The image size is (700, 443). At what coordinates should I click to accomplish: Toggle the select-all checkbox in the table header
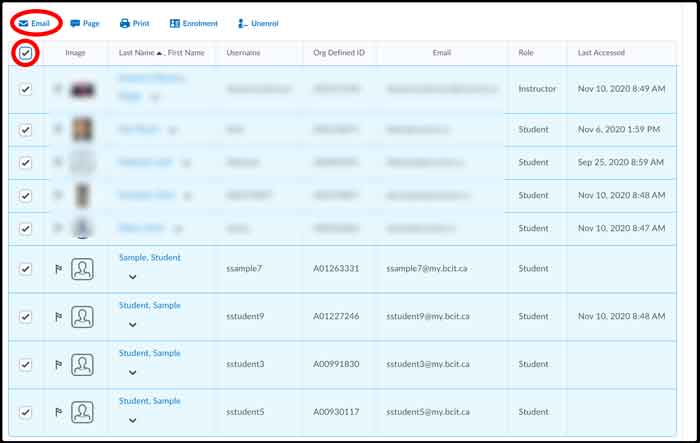[25, 52]
